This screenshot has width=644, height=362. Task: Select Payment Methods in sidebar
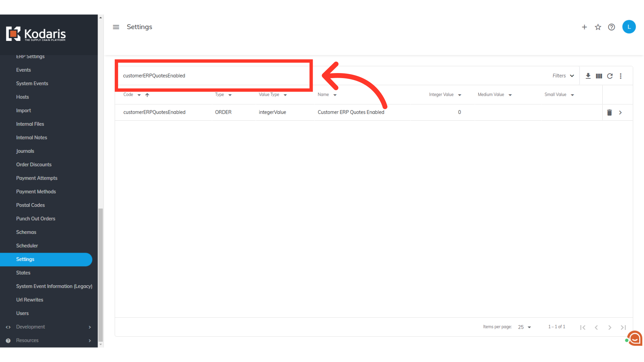36,192
